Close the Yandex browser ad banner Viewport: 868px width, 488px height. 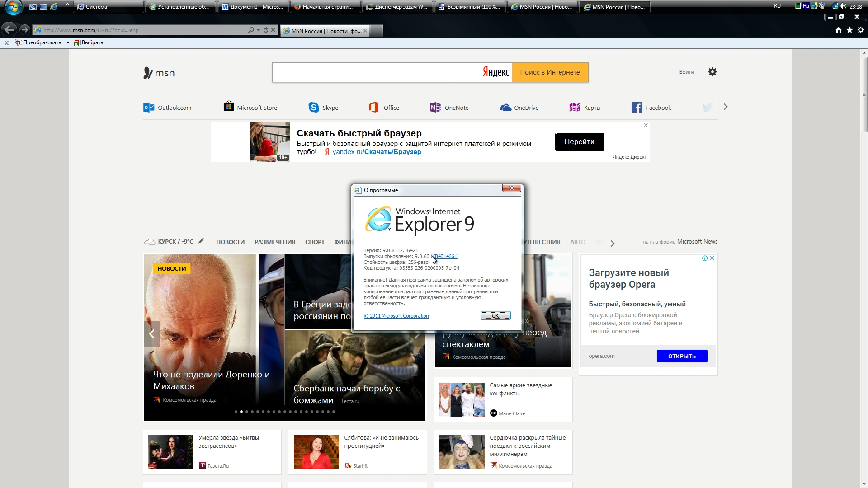tap(646, 125)
